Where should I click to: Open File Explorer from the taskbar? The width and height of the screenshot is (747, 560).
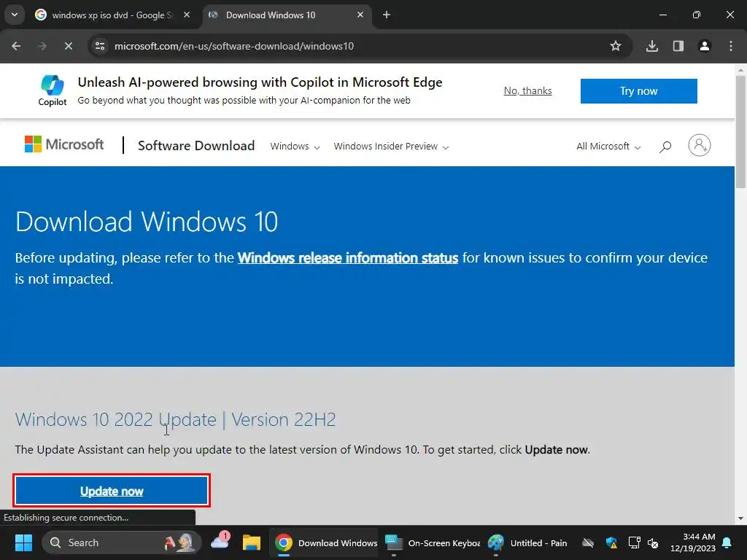(x=252, y=542)
